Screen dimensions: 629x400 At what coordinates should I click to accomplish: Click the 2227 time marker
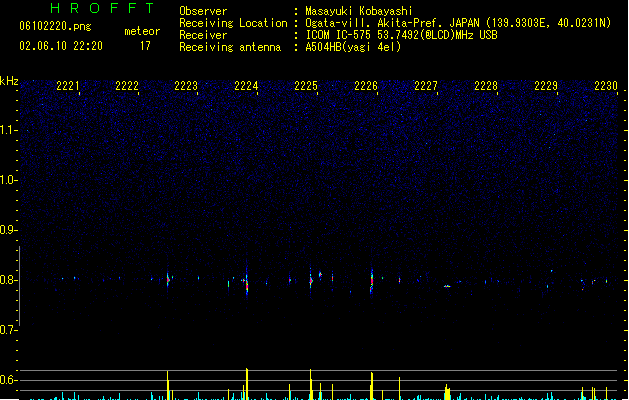(x=426, y=86)
